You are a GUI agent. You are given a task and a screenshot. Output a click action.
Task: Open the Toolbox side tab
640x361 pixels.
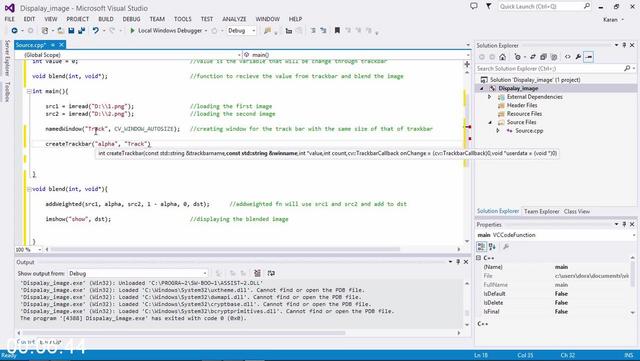click(7, 91)
